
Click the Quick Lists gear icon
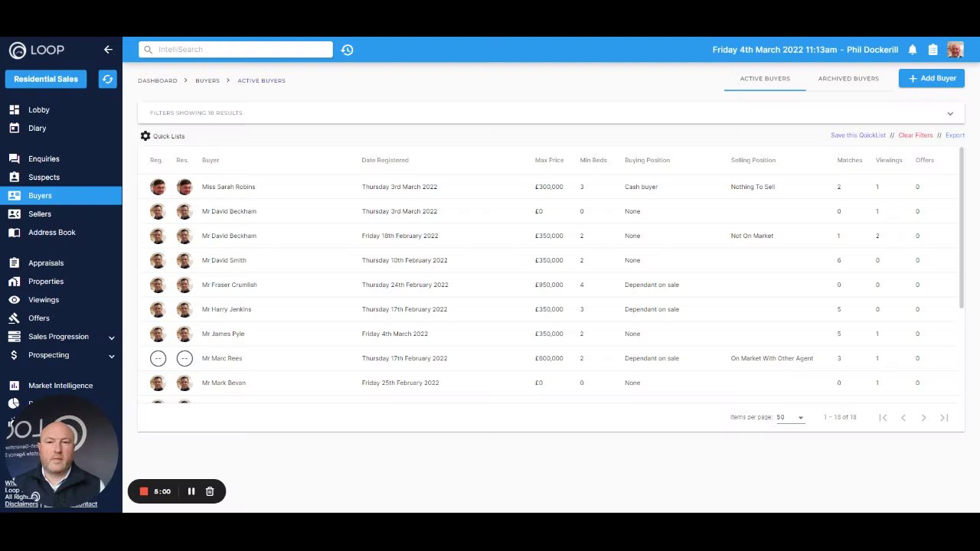click(x=145, y=136)
